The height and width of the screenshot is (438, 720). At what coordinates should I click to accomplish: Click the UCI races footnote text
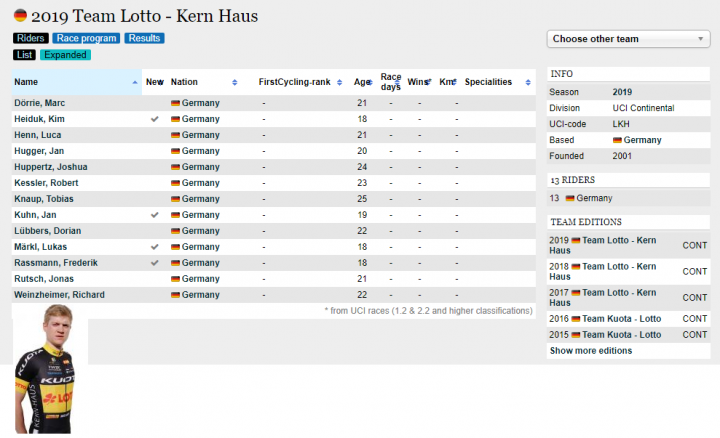tap(428, 311)
